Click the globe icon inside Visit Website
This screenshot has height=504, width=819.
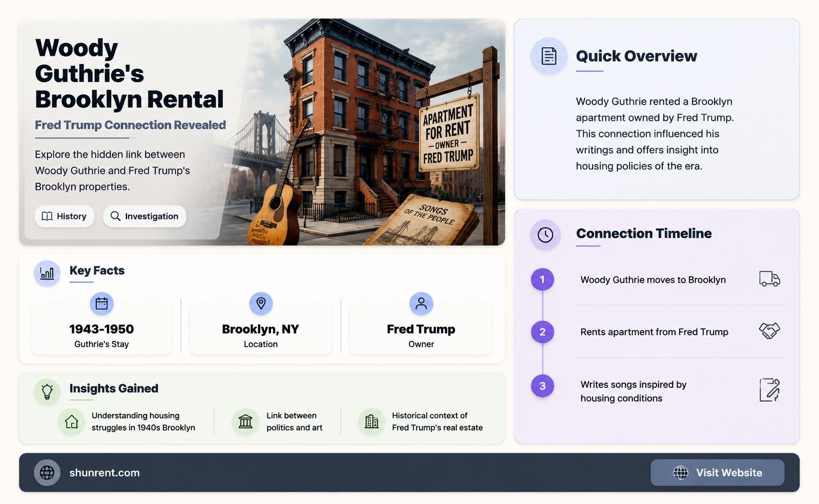click(681, 473)
